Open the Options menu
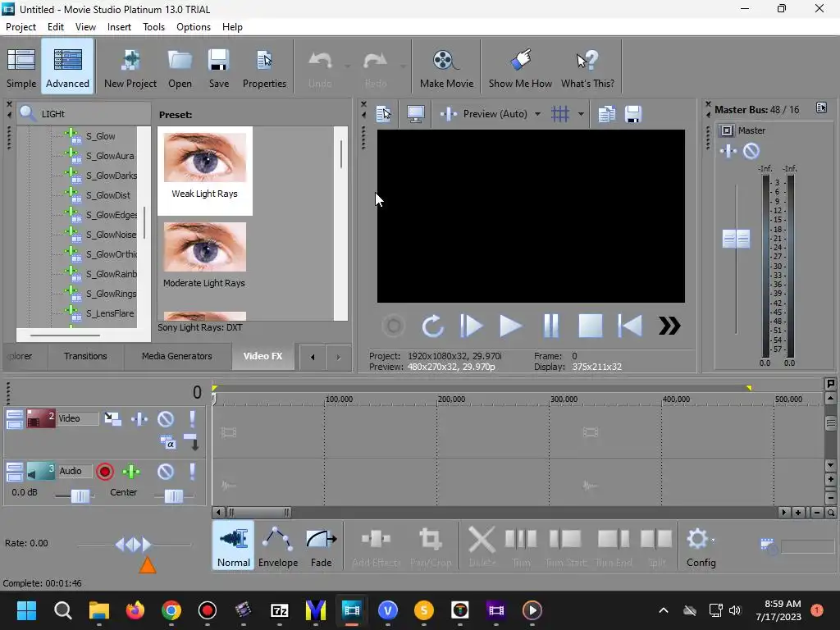Screen dimensions: 840x630 (194, 27)
